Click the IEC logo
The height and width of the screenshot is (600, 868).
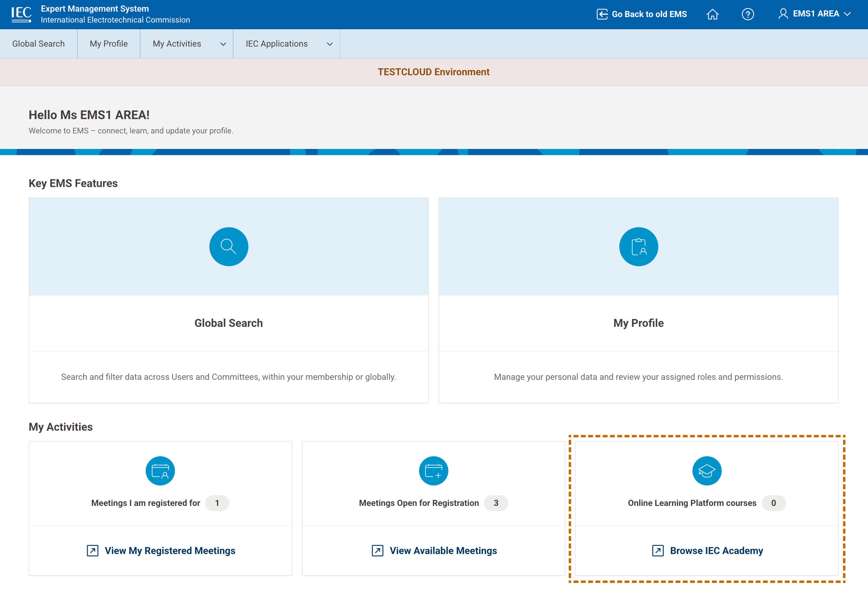21,14
